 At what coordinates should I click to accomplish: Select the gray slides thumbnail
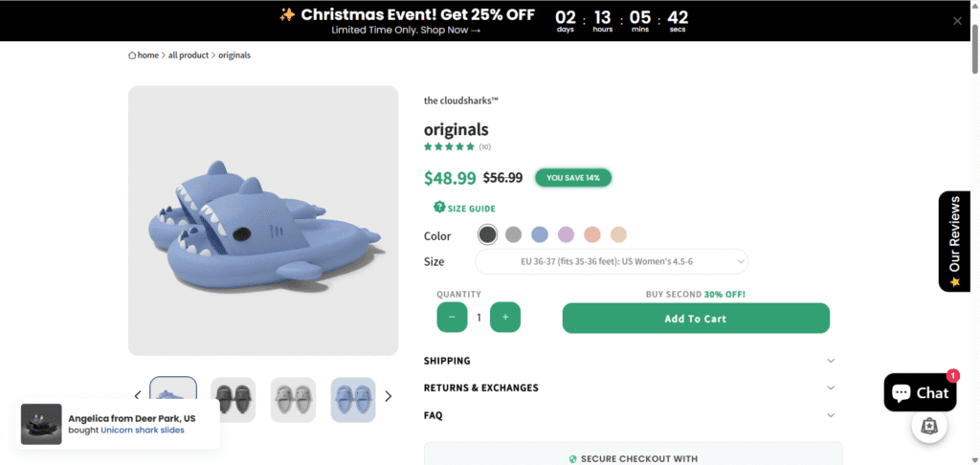pos(293,400)
